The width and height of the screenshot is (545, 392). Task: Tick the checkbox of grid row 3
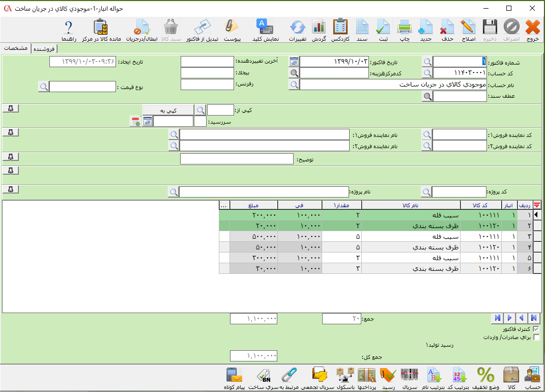[536, 236]
